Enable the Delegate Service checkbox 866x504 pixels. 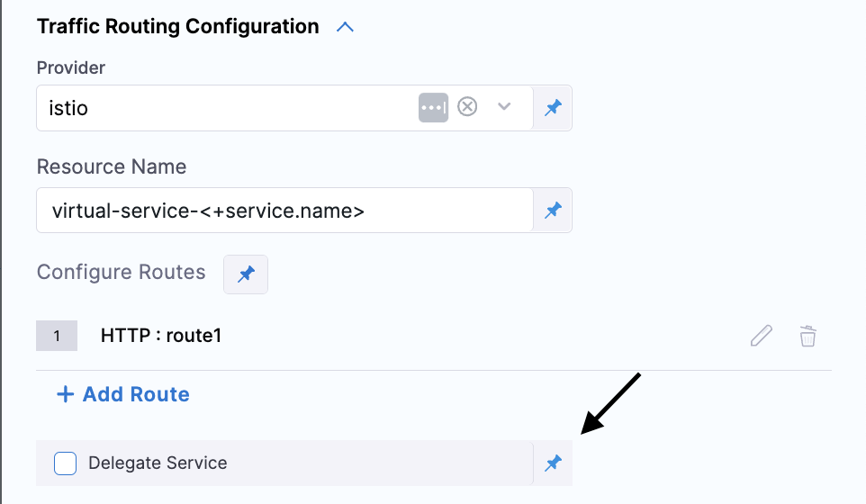65,463
